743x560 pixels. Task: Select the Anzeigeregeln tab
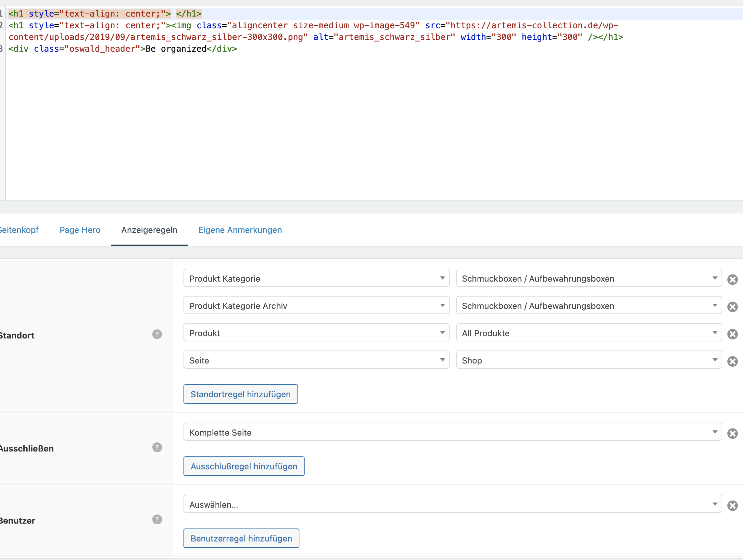(149, 230)
